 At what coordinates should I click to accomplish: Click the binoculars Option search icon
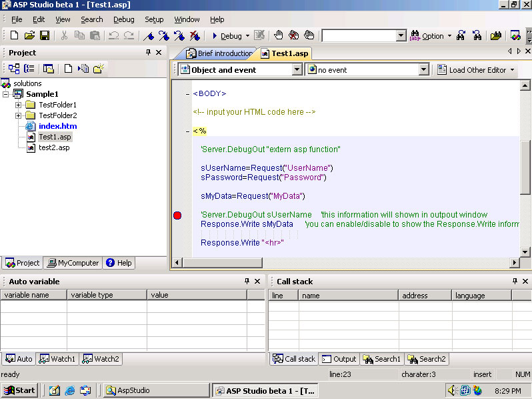[x=415, y=35]
